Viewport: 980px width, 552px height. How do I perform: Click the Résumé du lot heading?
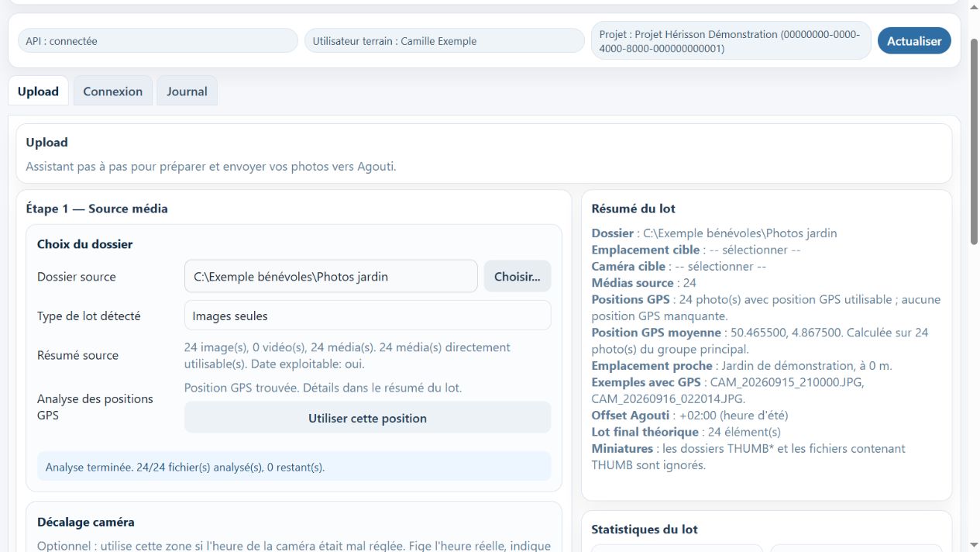click(x=633, y=209)
